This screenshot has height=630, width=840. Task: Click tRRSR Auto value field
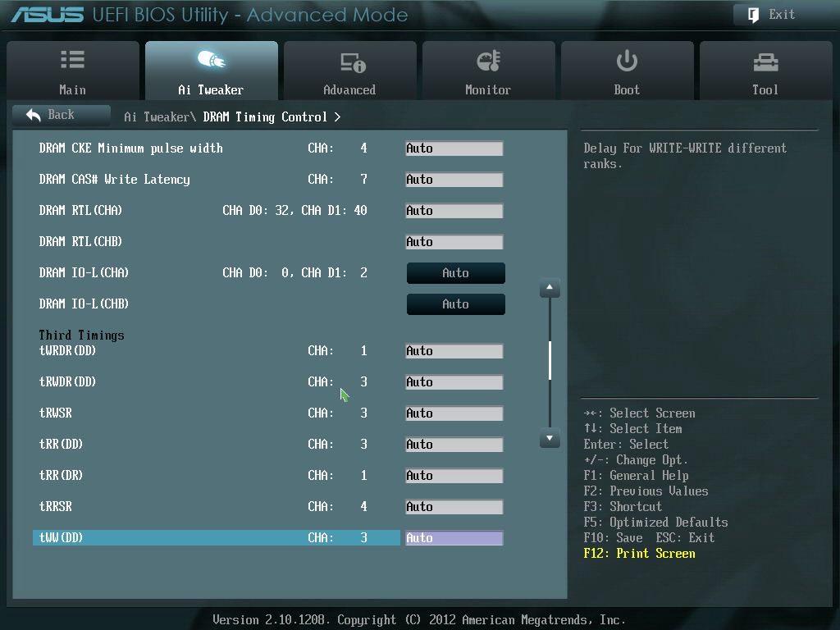click(x=454, y=507)
